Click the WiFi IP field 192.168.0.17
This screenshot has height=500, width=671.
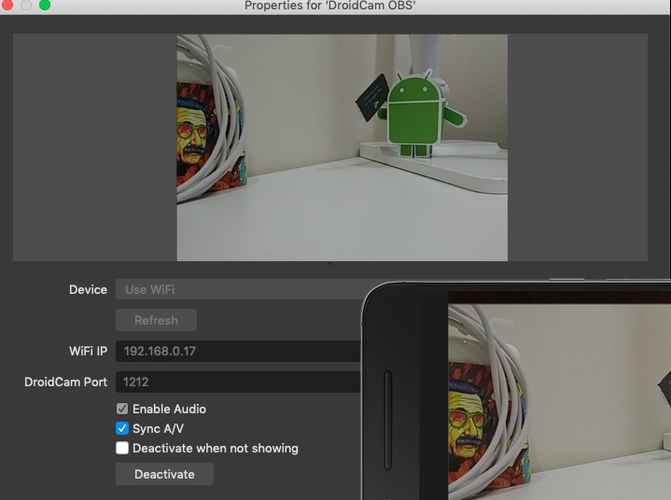point(238,351)
